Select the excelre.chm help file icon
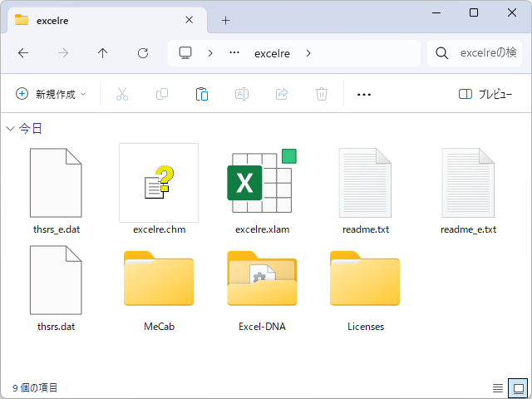This screenshot has height=399, width=532. point(159,183)
